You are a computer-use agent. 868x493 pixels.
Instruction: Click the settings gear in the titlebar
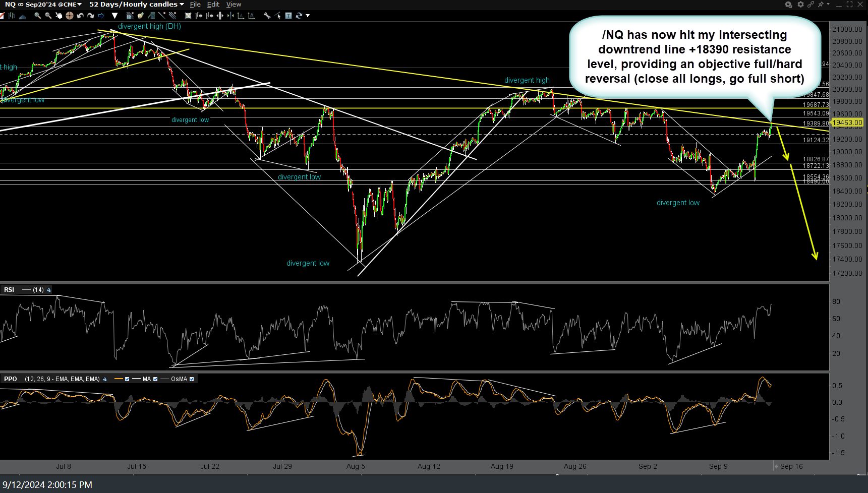click(x=800, y=4)
